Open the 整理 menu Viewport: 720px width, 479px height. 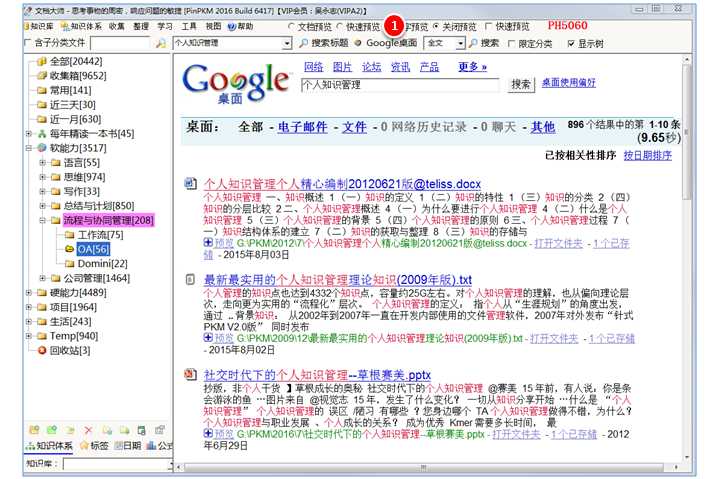tap(141, 27)
